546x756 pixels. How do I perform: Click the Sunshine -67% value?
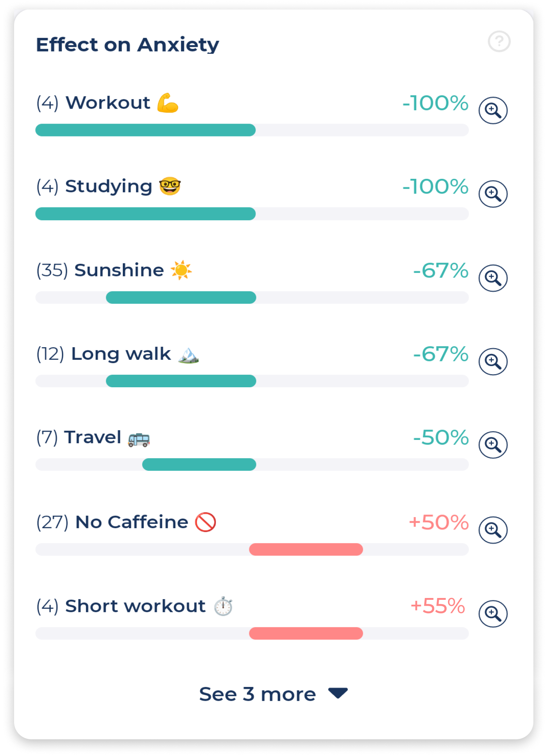441,270
